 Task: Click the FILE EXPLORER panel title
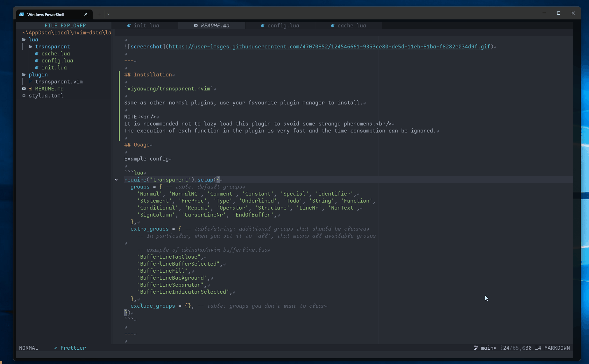[x=65, y=26]
